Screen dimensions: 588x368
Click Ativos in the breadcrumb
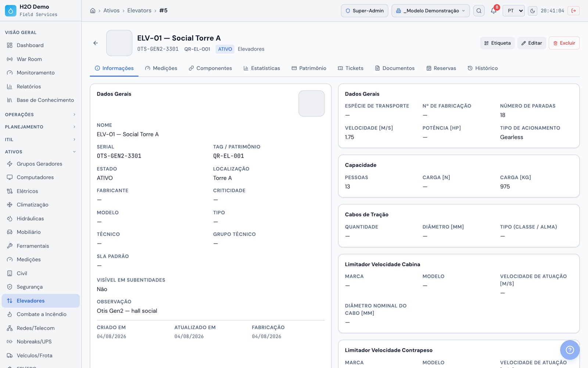point(111,11)
